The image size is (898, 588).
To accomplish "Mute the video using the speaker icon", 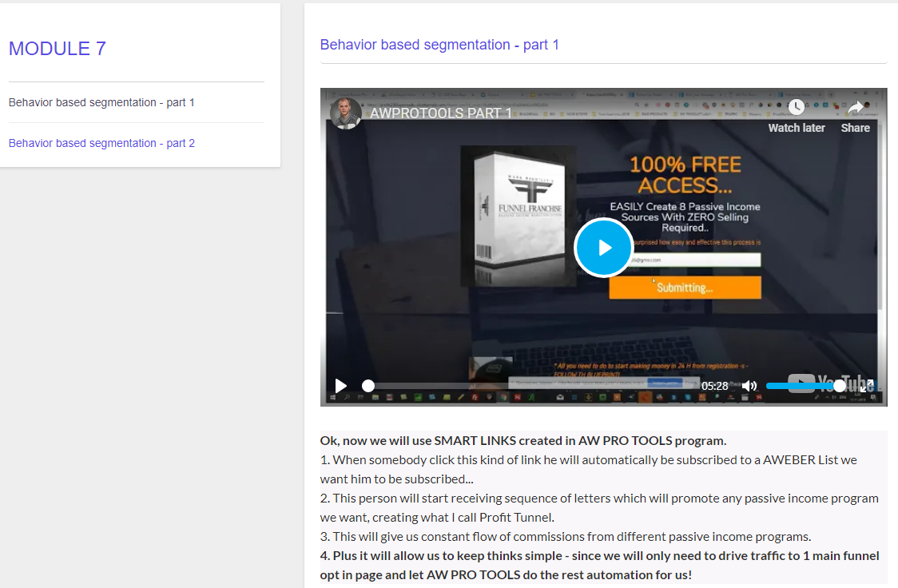I will (749, 386).
